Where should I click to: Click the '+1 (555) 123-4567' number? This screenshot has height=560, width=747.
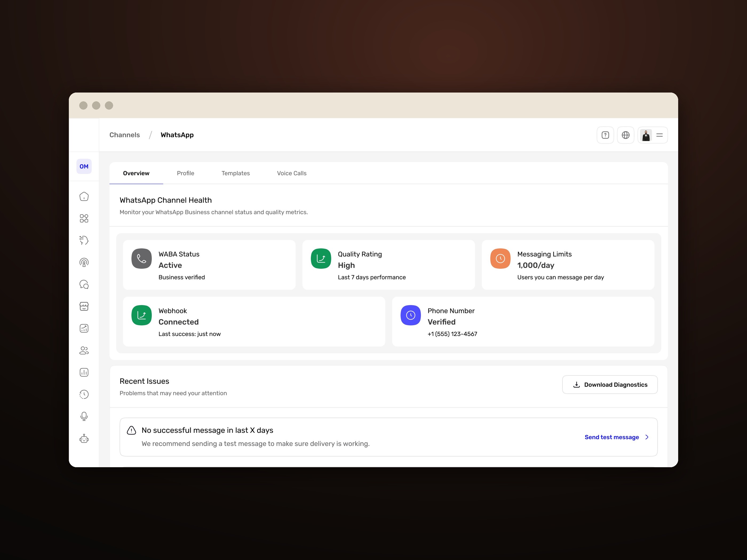tap(452, 334)
